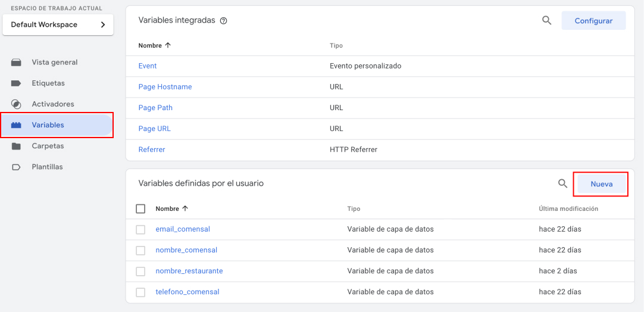Click the Activadores trigger icon
The height and width of the screenshot is (312, 644).
(x=17, y=104)
